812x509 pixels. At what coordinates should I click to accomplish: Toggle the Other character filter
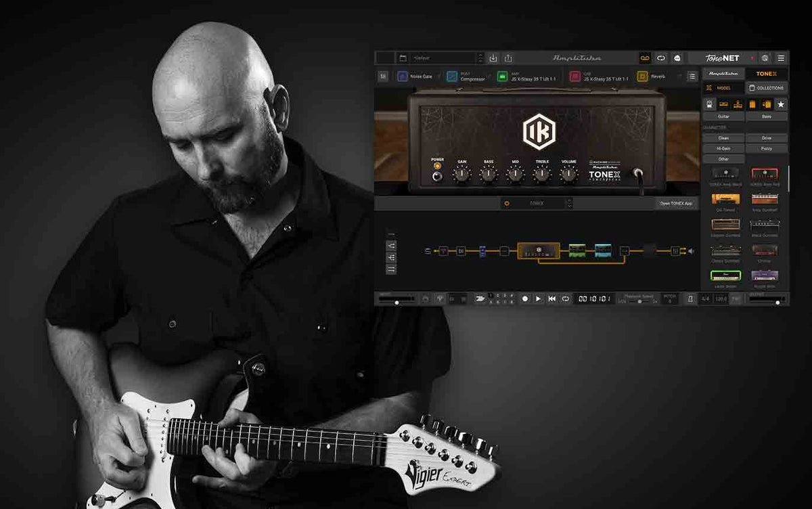tap(723, 159)
